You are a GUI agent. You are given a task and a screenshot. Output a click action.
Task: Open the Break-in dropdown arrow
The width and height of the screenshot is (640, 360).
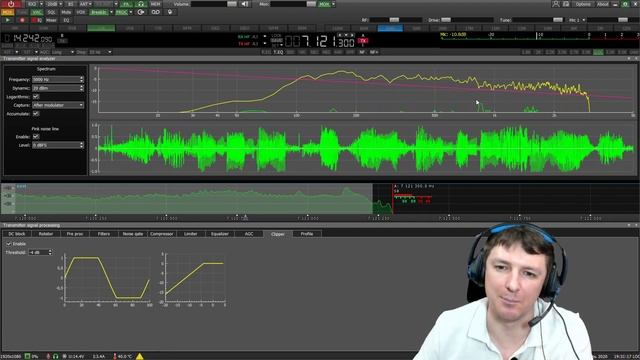pyautogui.click(x=111, y=12)
